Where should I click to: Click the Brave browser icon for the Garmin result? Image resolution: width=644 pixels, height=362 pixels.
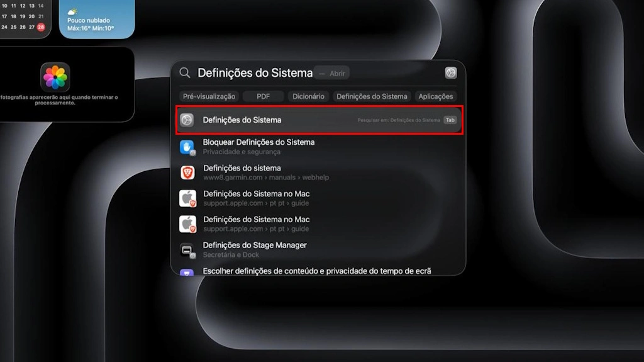(187, 173)
